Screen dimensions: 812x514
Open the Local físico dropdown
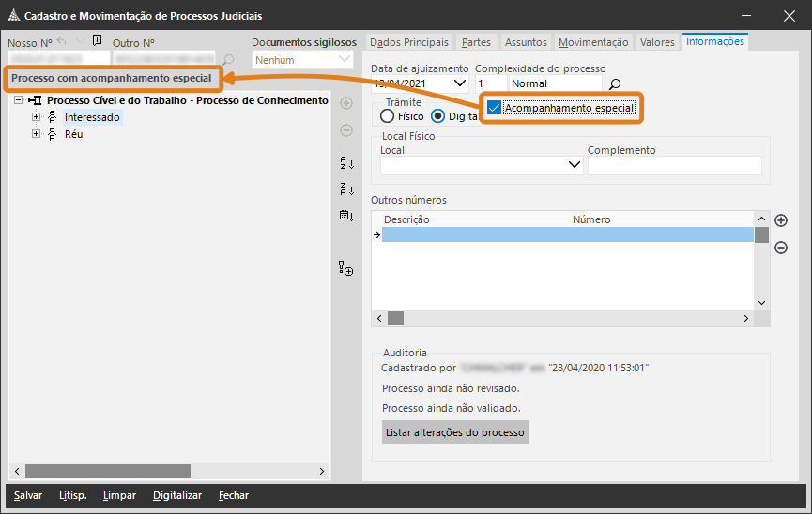575,166
